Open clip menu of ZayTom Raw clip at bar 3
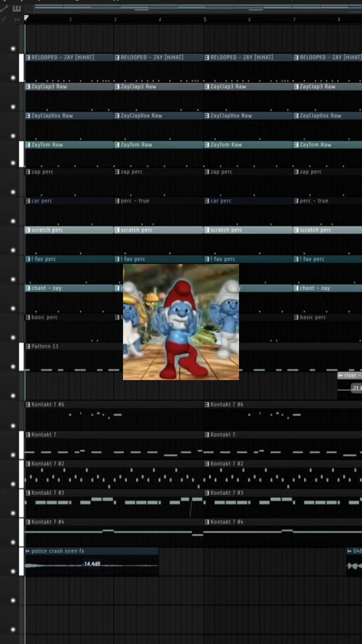Image resolution: width=362 pixels, height=644 pixels. click(x=117, y=145)
